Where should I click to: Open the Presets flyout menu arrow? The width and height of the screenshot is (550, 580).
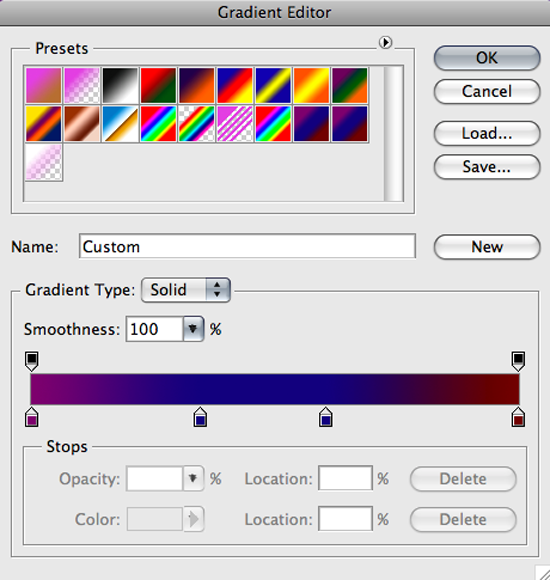(385, 43)
